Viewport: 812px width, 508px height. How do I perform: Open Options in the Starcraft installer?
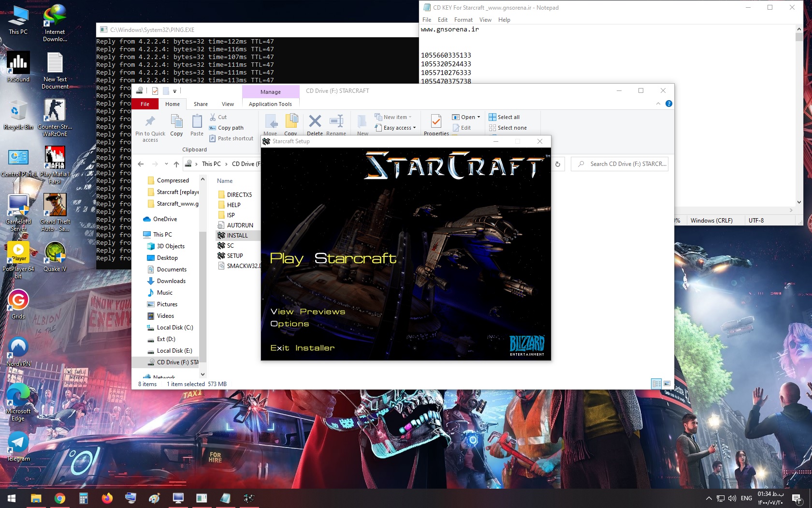click(x=290, y=324)
